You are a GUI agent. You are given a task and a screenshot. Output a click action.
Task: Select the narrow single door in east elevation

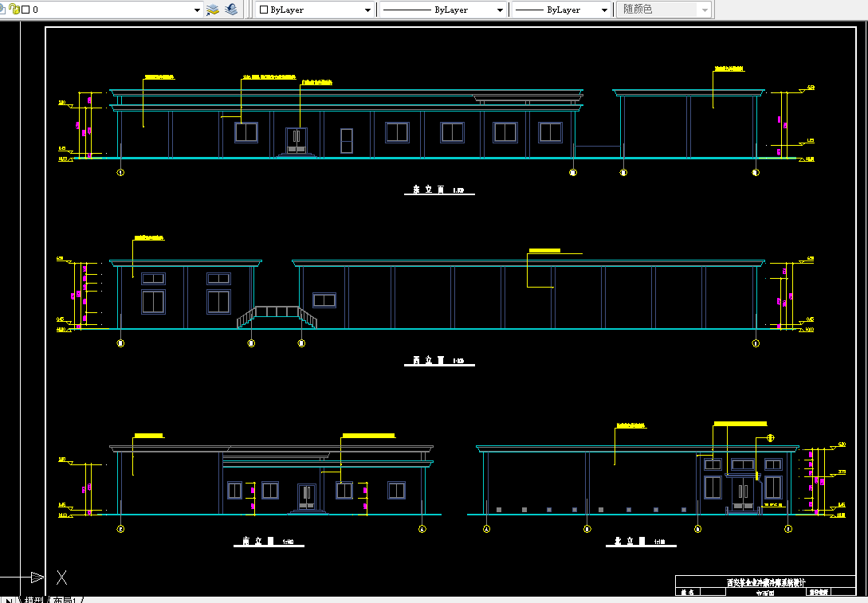(x=347, y=141)
